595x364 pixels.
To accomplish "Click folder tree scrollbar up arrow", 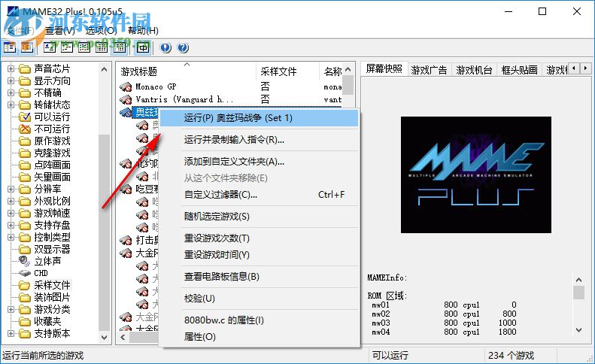I will [104, 69].
